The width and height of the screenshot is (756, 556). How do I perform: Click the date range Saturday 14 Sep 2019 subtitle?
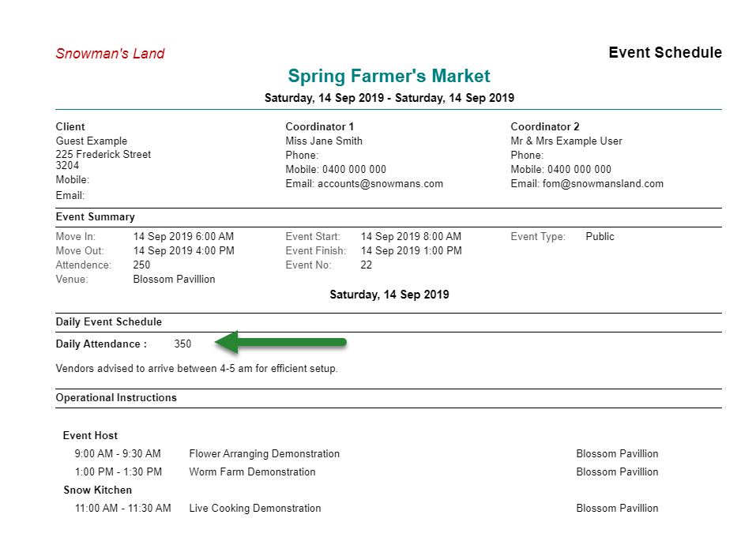389,98
